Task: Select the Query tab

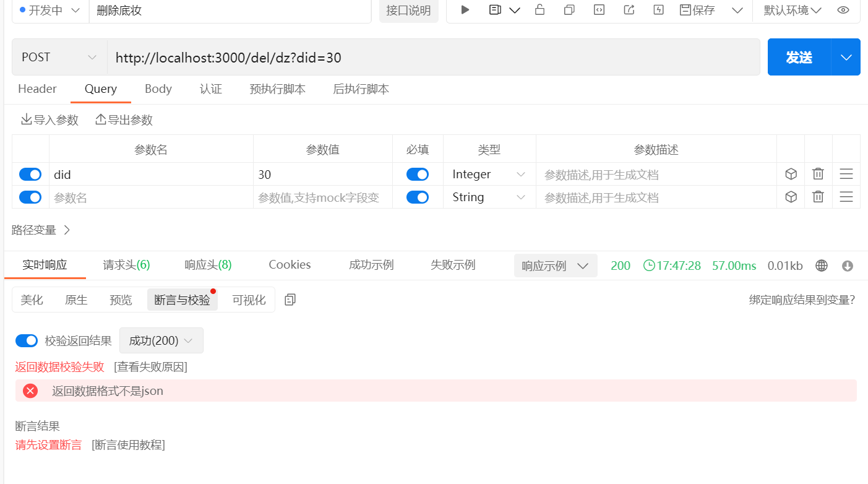Action: (x=100, y=89)
